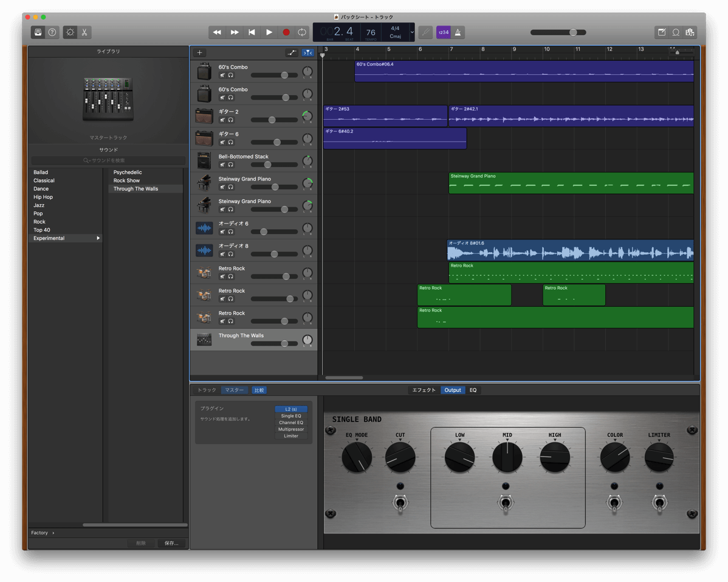Select the Hip Hop category in Library
This screenshot has width=728, height=582.
pyautogui.click(x=43, y=197)
